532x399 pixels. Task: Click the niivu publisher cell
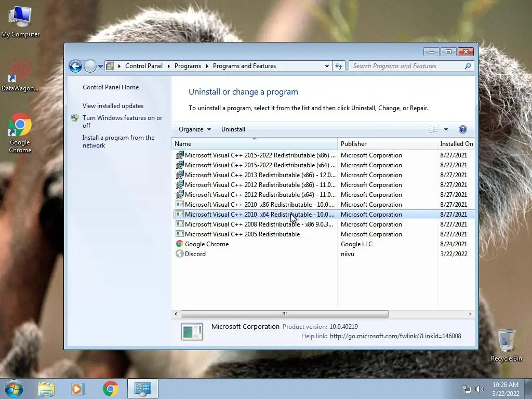click(x=348, y=254)
